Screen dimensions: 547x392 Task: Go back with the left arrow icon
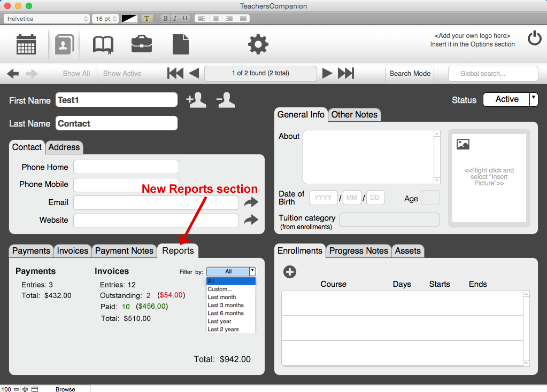(x=13, y=74)
